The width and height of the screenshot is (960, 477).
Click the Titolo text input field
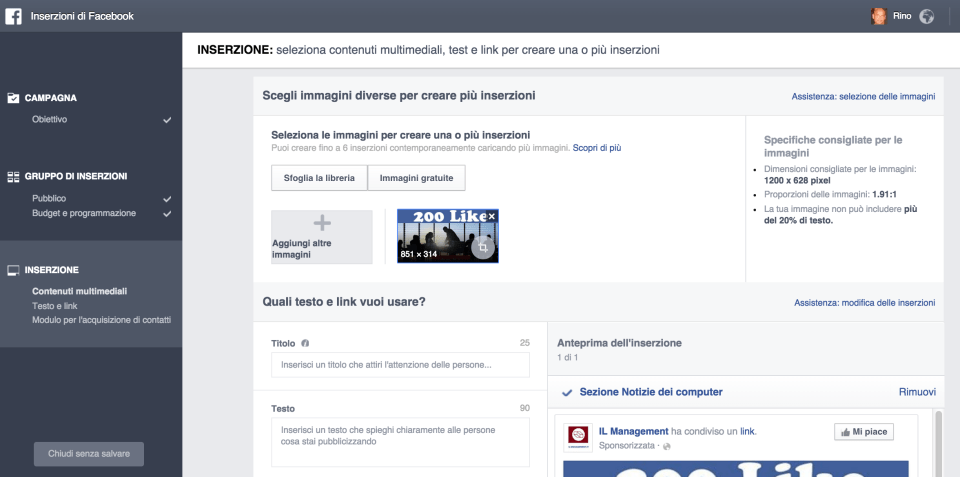pos(400,365)
